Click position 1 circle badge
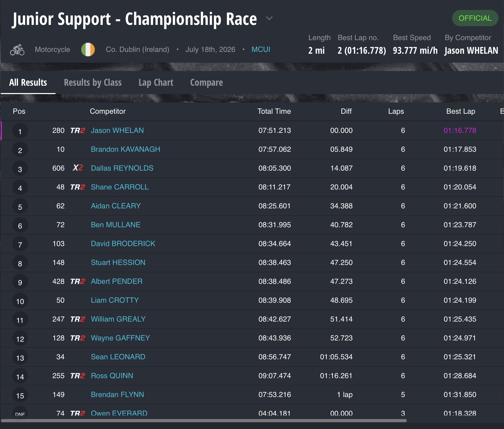504x429 pixels. [20, 131]
